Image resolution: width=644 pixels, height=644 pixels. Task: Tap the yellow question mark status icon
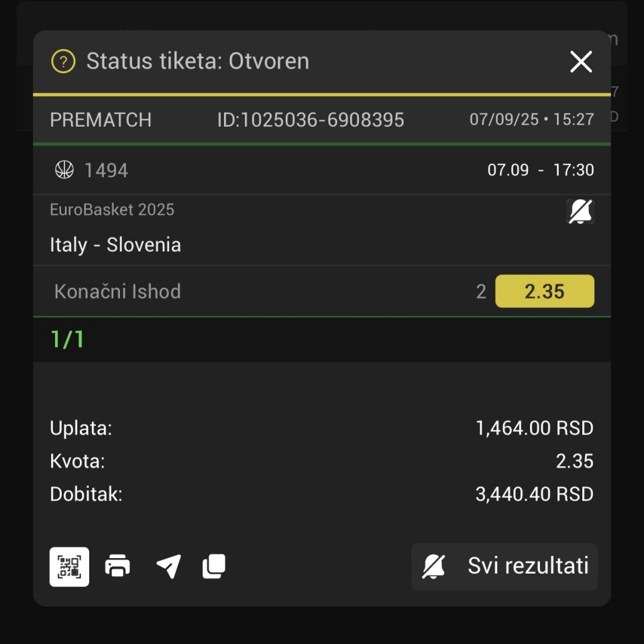point(63,62)
